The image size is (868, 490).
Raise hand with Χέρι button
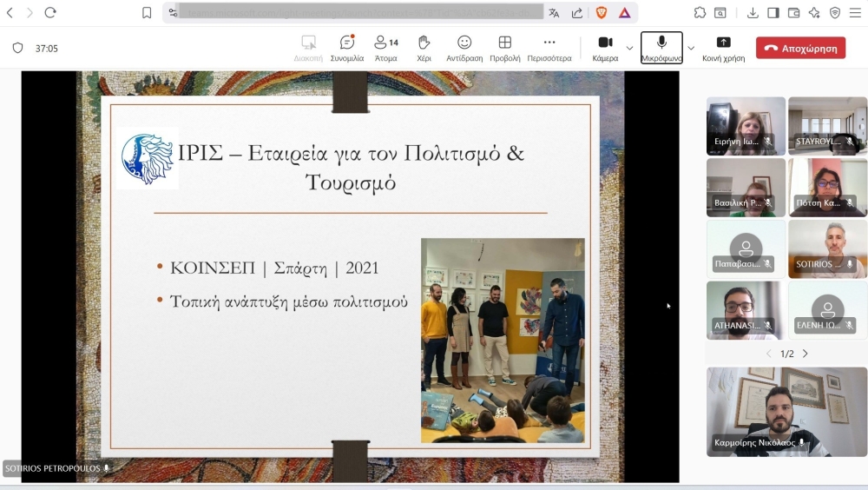click(424, 49)
